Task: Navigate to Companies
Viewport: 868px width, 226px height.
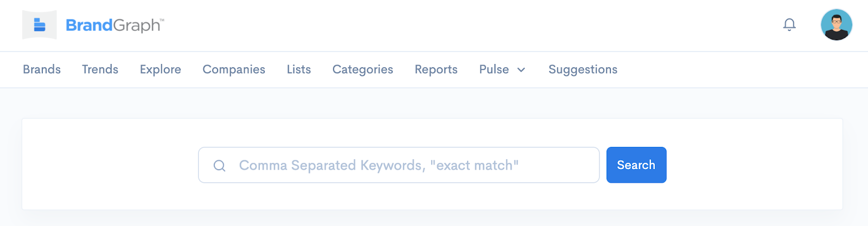Action: click(234, 69)
